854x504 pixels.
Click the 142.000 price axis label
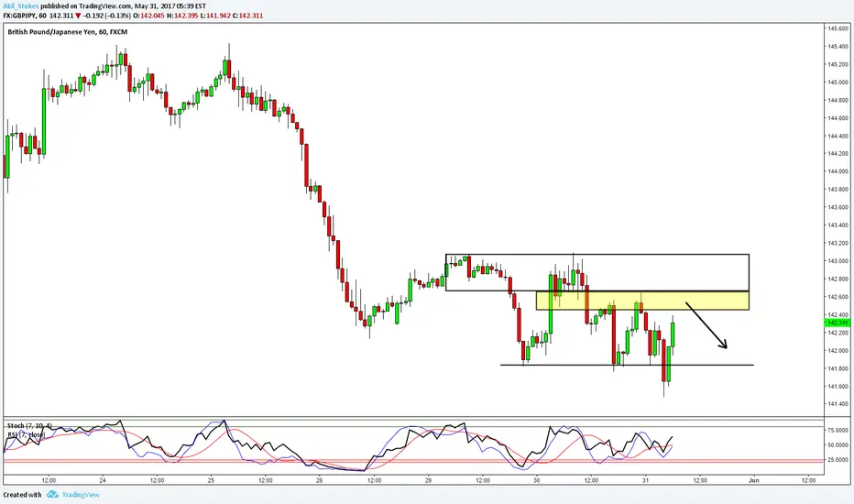pyautogui.click(x=838, y=350)
